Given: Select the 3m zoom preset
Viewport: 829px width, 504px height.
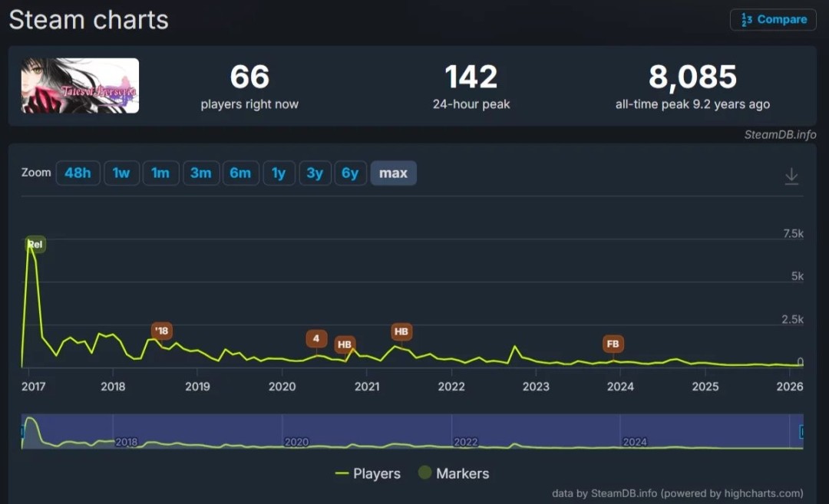Looking at the screenshot, I should tap(200, 173).
